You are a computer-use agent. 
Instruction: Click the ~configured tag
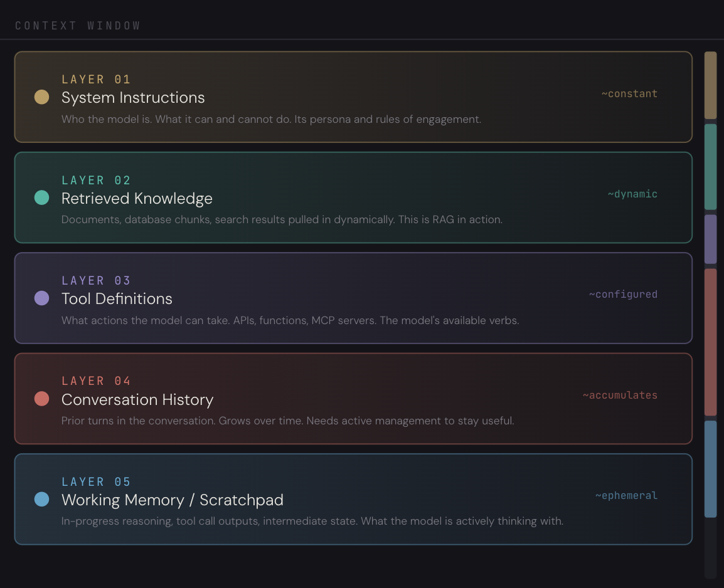[x=623, y=294]
